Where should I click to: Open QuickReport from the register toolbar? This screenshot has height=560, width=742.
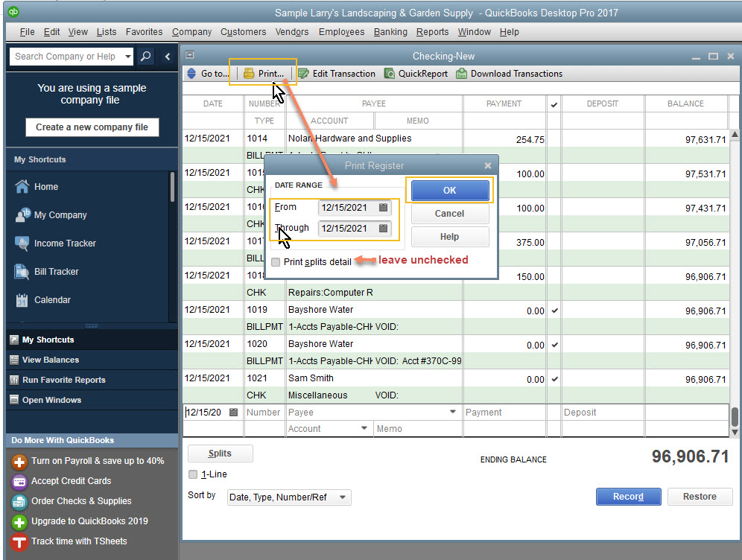(416, 73)
